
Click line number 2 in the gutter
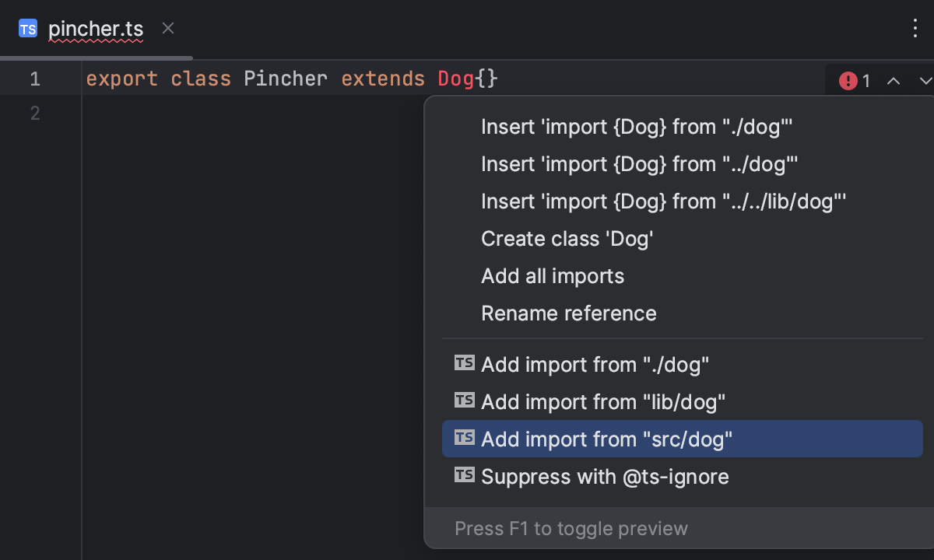point(34,113)
